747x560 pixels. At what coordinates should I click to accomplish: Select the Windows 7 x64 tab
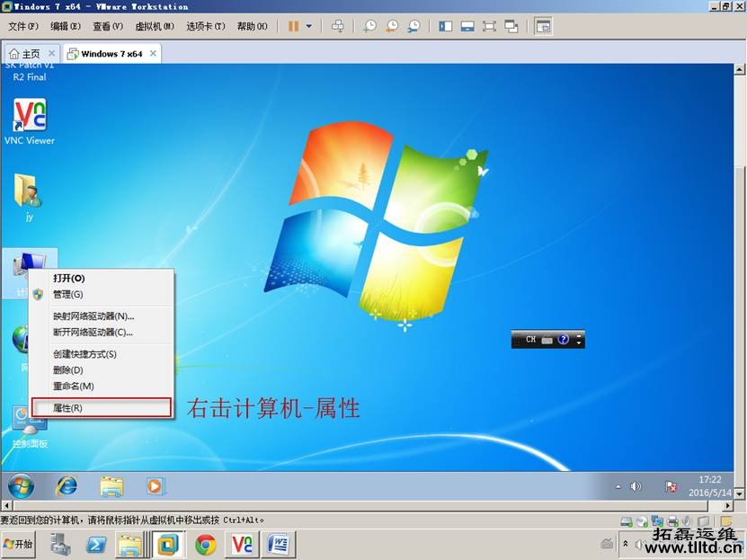(x=111, y=54)
